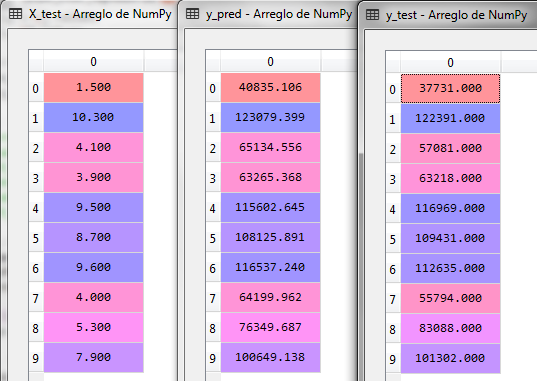
Task: Click row header 4 in y_test table
Action: coord(393,209)
